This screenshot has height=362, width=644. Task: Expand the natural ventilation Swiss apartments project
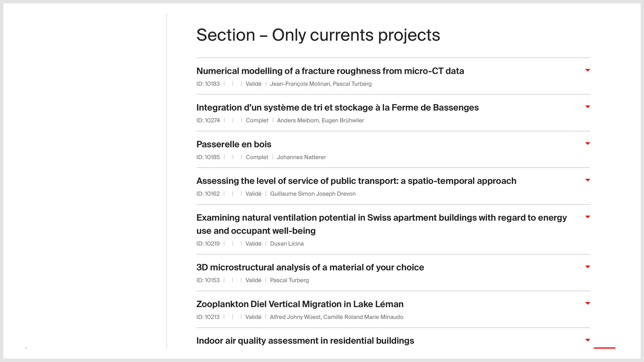tap(588, 217)
